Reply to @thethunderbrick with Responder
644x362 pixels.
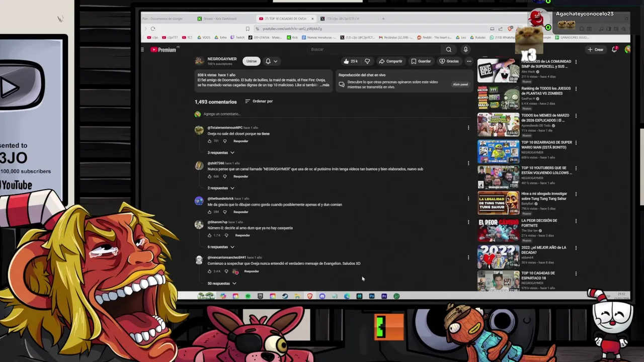tap(240, 212)
